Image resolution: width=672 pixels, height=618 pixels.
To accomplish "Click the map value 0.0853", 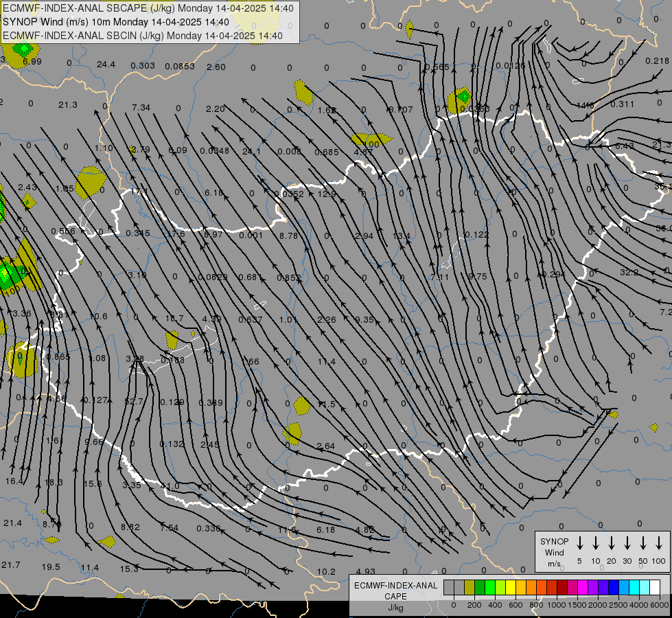I will (x=180, y=67).
